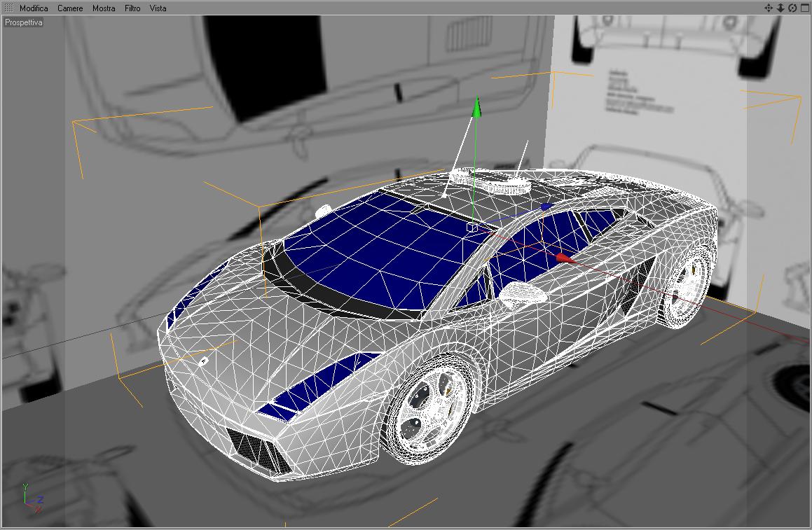Click the viewport zoom arrow icon
The width and height of the screenshot is (812, 530).
pos(780,8)
